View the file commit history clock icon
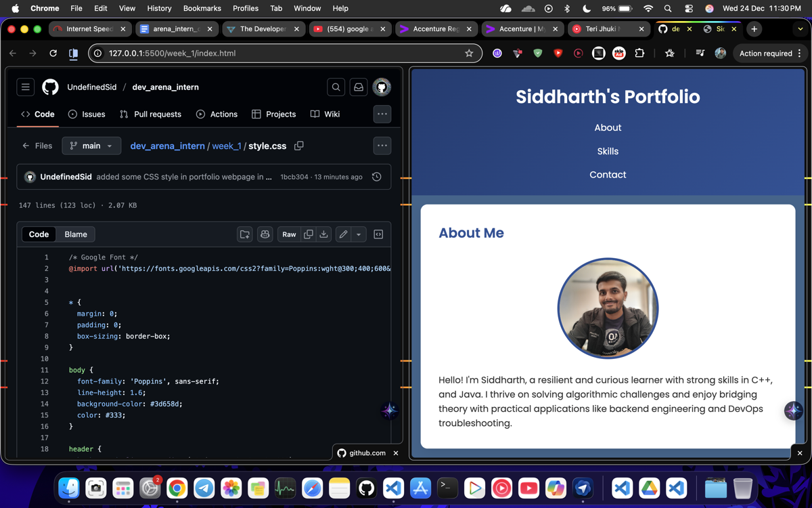The image size is (812, 508). click(377, 177)
